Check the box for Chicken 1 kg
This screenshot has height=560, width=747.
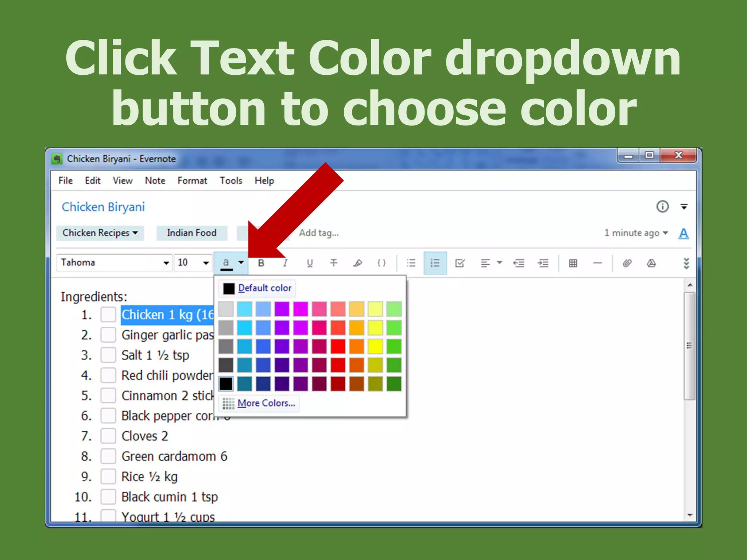[x=108, y=314]
